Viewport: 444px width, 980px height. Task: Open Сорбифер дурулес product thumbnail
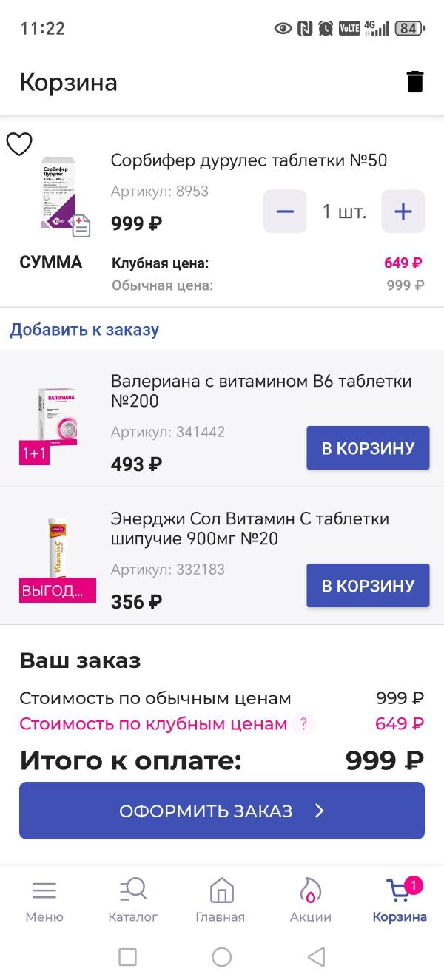59,194
